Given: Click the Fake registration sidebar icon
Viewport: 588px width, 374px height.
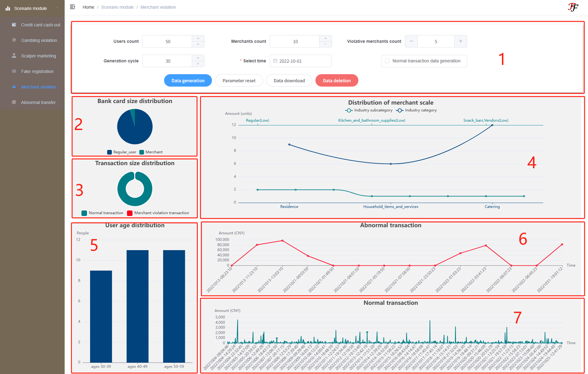Looking at the screenshot, I should click(x=14, y=71).
